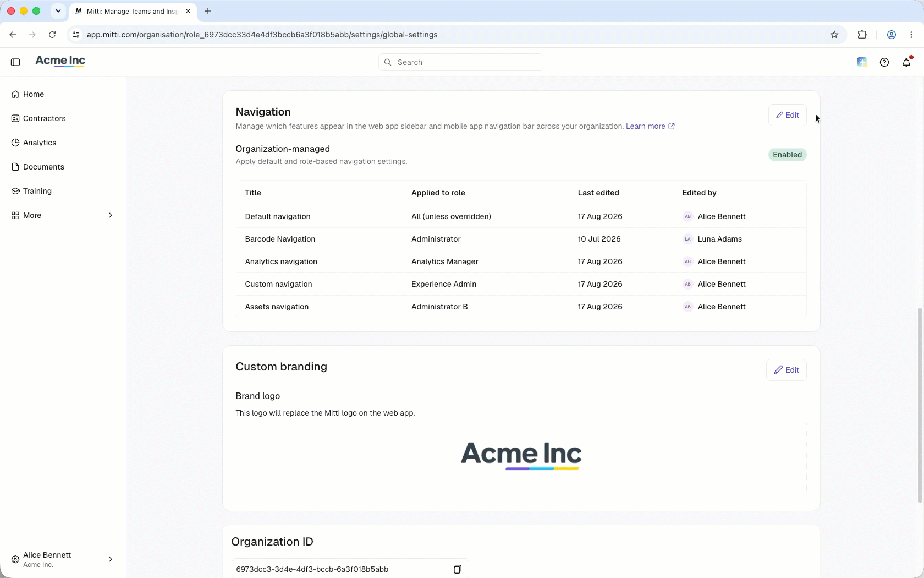This screenshot has width=924, height=578.
Task: Expand the More sidebar menu
Action: coord(62,215)
